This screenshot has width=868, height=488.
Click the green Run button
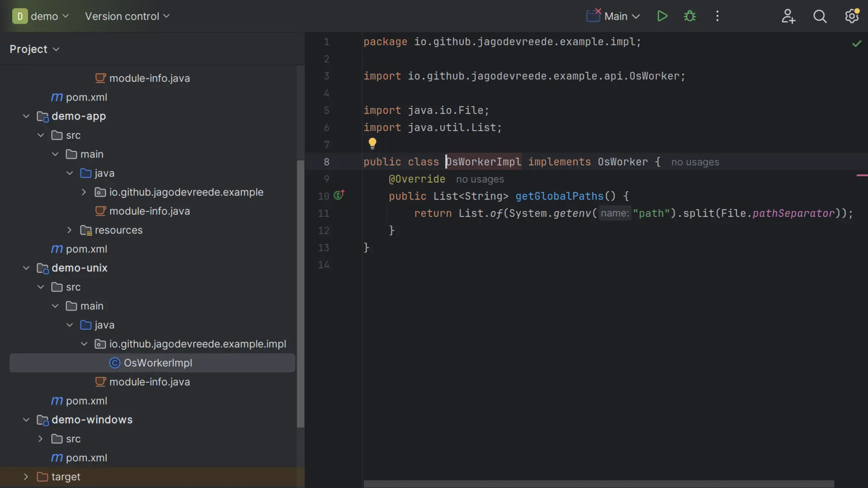[x=662, y=16]
